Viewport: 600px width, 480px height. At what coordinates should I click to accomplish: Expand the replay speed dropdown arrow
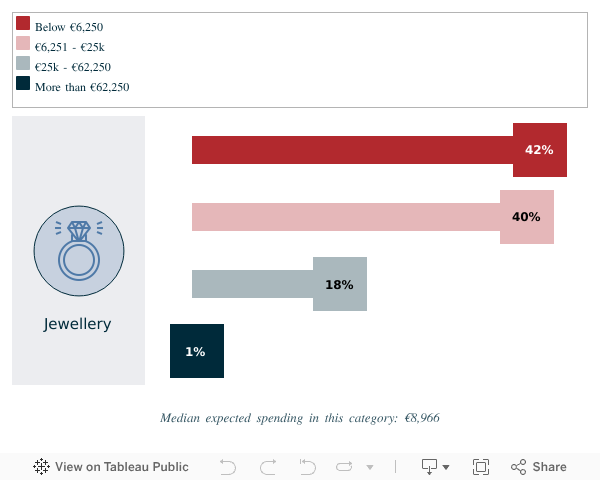coord(370,467)
